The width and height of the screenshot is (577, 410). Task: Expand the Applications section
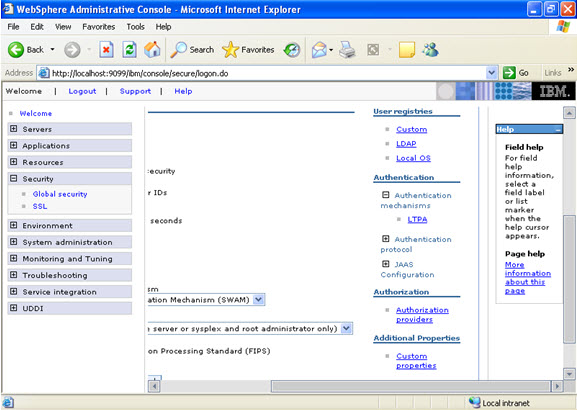click(x=14, y=145)
